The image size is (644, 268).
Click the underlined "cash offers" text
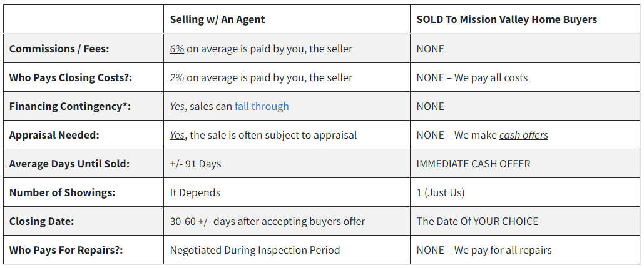point(524,135)
